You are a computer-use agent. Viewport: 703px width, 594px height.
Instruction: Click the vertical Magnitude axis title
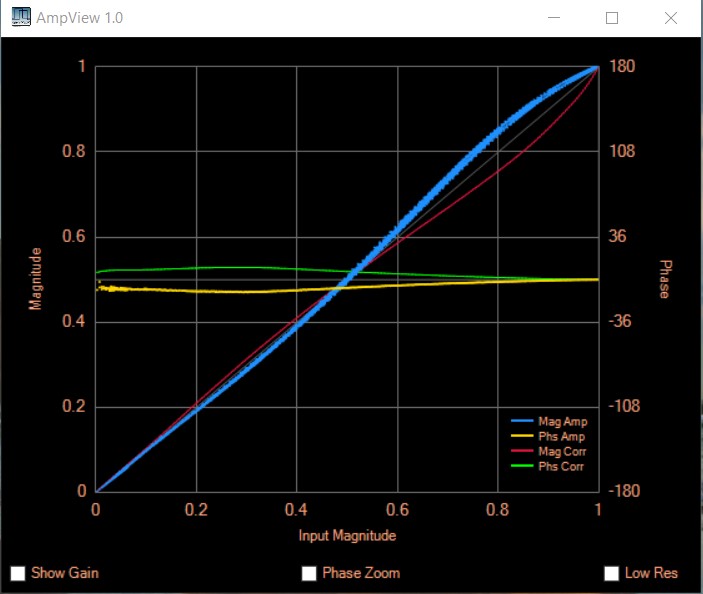(x=36, y=278)
